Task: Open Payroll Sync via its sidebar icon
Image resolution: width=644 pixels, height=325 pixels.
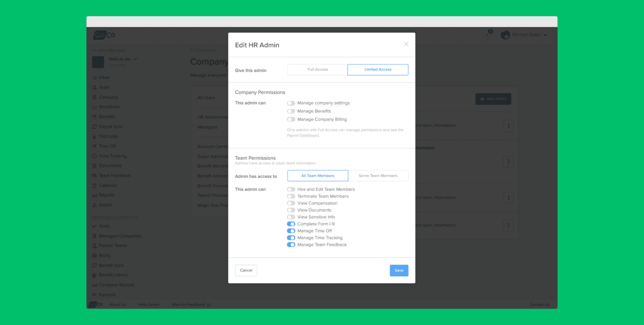Action: pyautogui.click(x=94, y=127)
